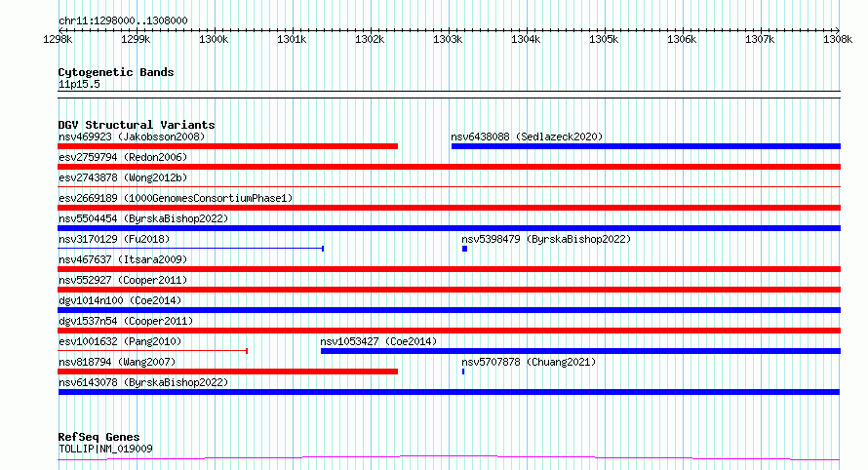
Task: Click the 11p15.5 band bar
Action: coord(449,95)
